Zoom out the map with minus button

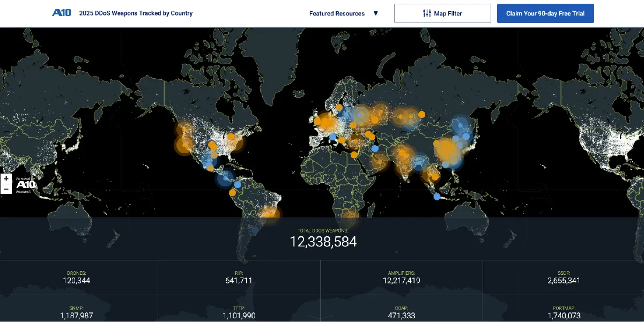[6, 189]
